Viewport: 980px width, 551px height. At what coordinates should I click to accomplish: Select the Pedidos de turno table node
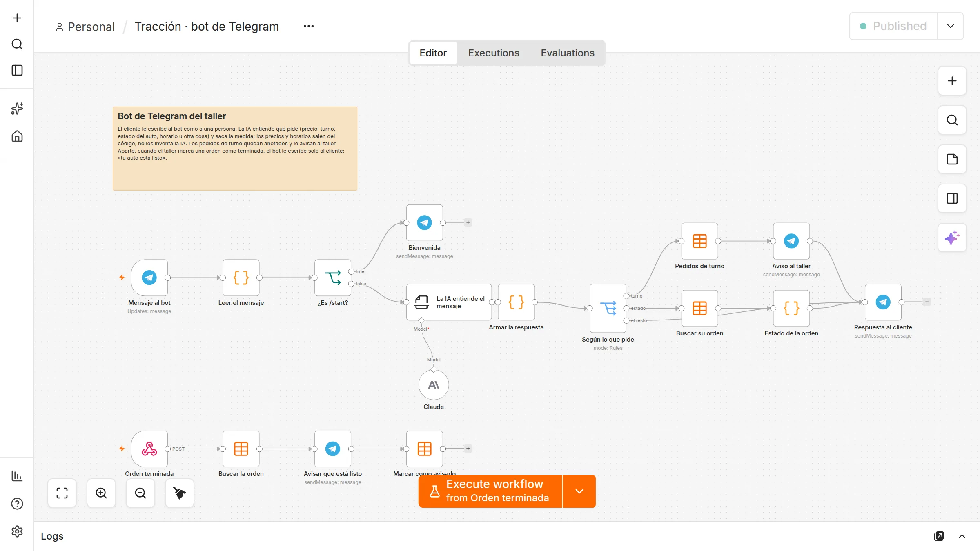(699, 241)
